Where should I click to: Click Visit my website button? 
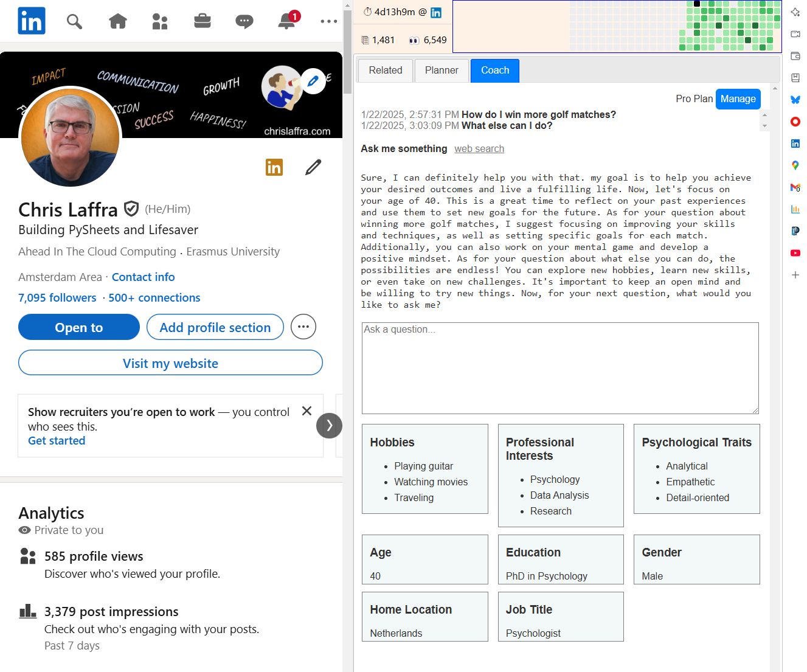(x=170, y=363)
